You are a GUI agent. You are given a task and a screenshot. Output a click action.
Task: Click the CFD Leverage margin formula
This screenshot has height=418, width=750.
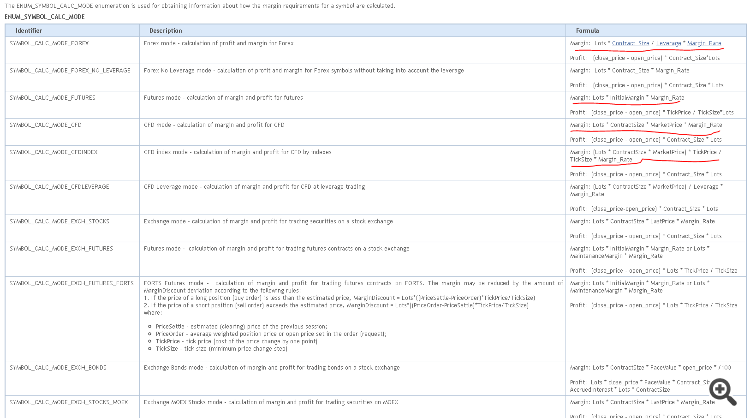click(646, 190)
